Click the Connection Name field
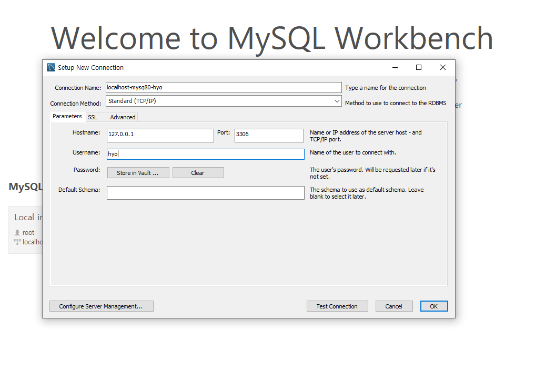Viewport: 535px width, 392px height. click(x=224, y=87)
